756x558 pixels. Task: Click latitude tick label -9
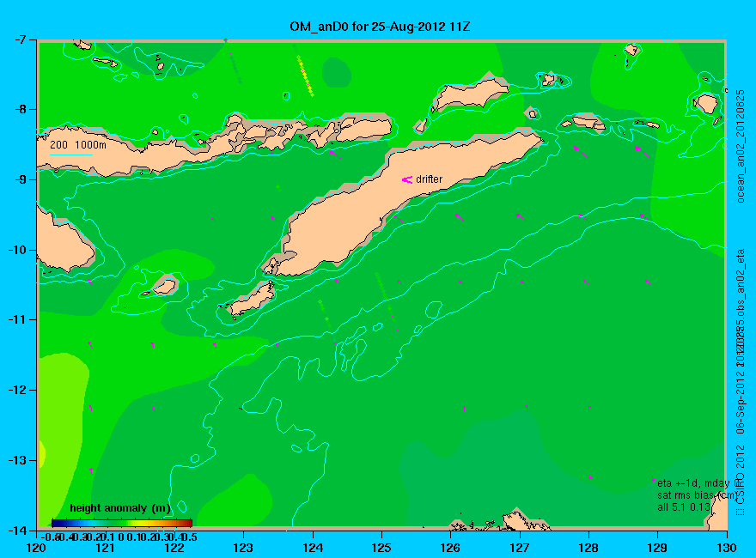(x=21, y=179)
